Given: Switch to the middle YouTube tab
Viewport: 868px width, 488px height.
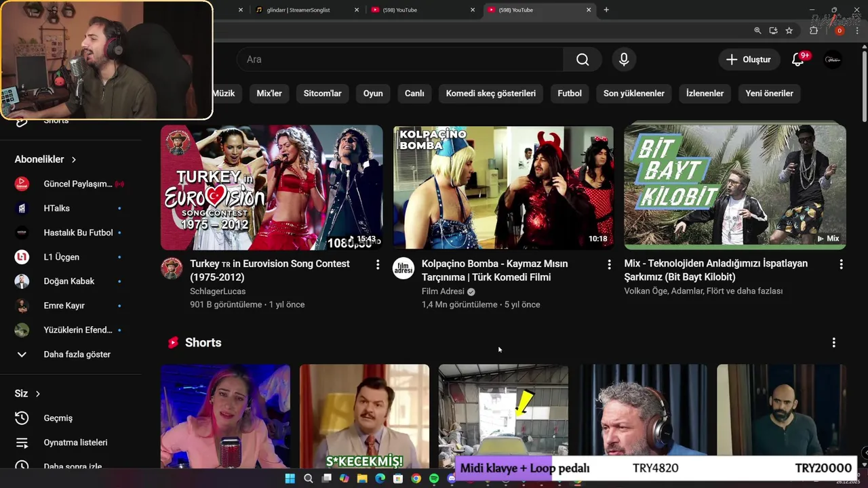Looking at the screenshot, I should pos(423,10).
